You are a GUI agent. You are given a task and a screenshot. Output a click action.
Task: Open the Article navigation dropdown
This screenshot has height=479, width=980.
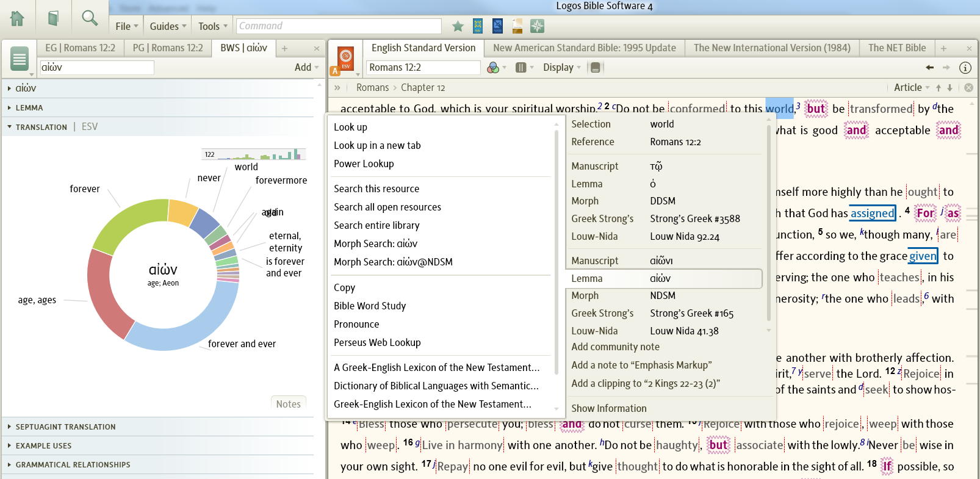[912, 88]
